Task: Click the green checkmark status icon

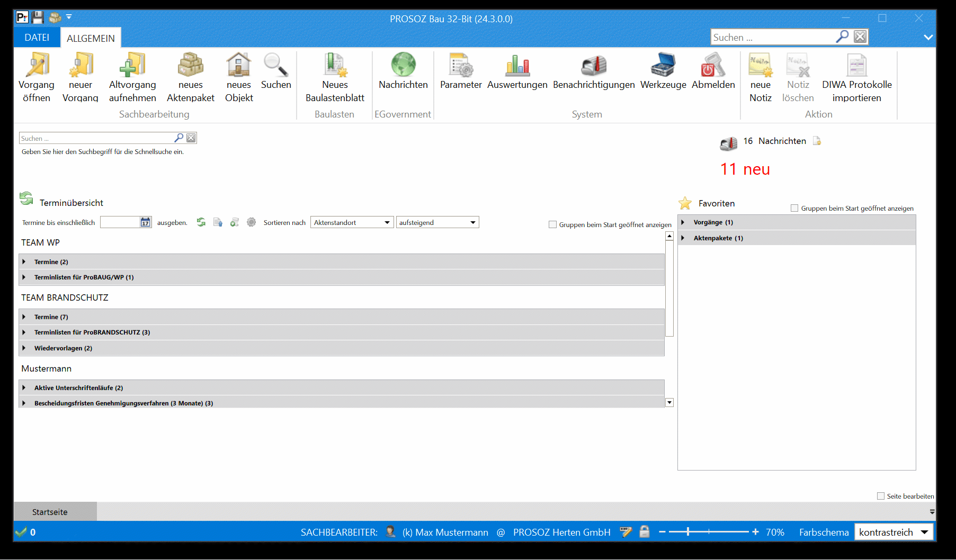Action: [x=21, y=532]
